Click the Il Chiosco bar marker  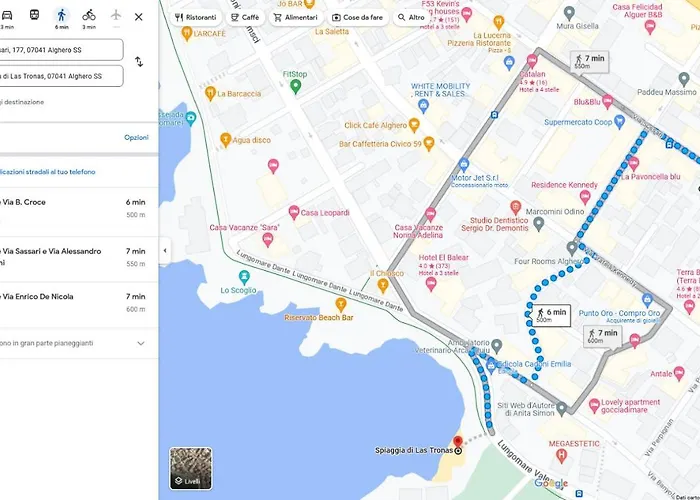tap(383, 285)
